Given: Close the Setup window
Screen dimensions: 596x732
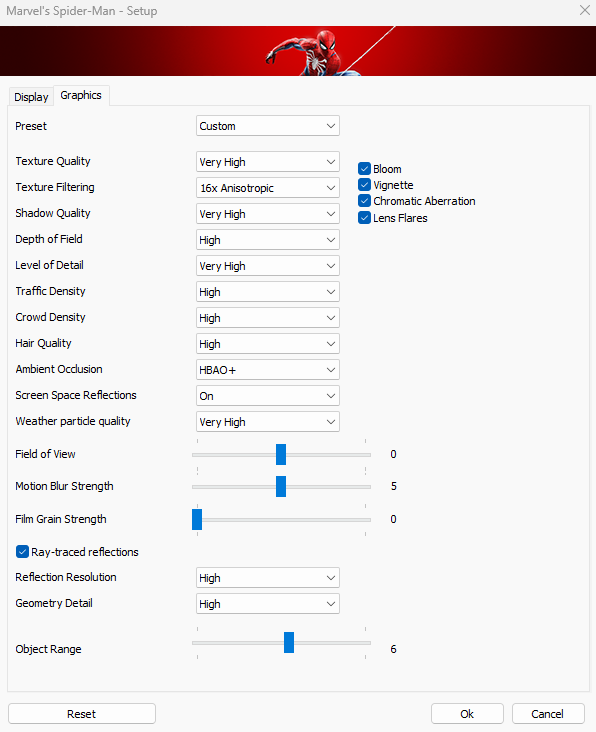Looking at the screenshot, I should point(584,10).
